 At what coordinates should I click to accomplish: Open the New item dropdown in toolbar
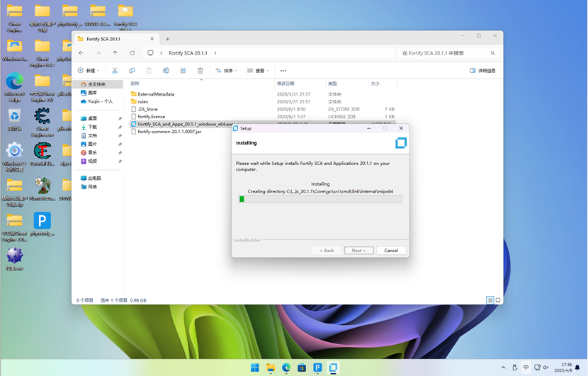point(89,71)
